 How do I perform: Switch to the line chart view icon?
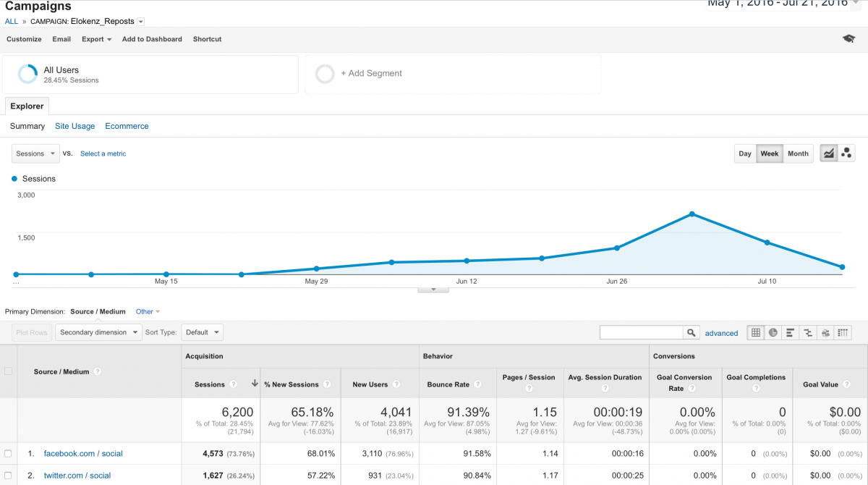click(828, 153)
